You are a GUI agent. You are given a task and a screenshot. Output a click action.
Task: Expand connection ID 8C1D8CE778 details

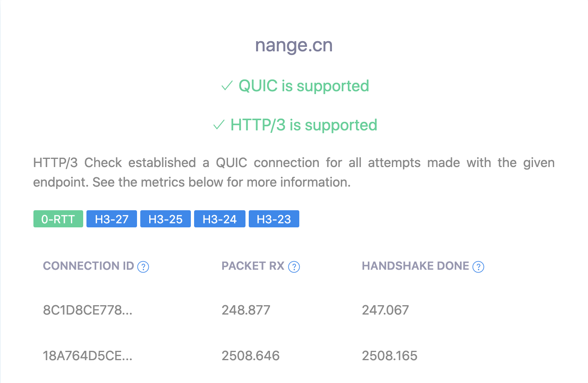88,310
